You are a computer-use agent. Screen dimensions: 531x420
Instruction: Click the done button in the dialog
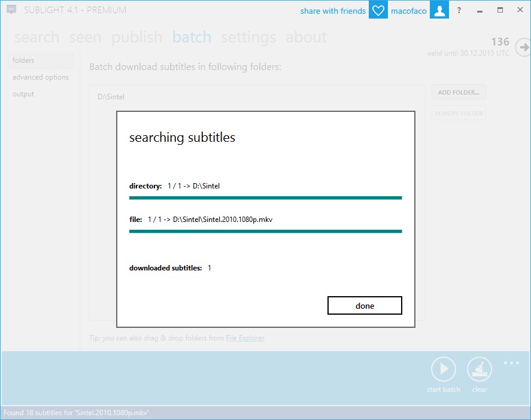(x=365, y=305)
